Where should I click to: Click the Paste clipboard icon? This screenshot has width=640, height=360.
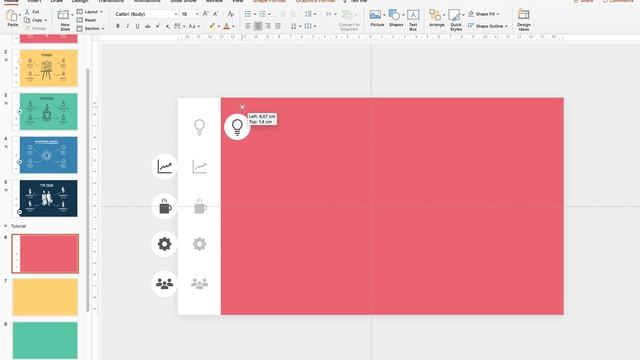coord(12,16)
